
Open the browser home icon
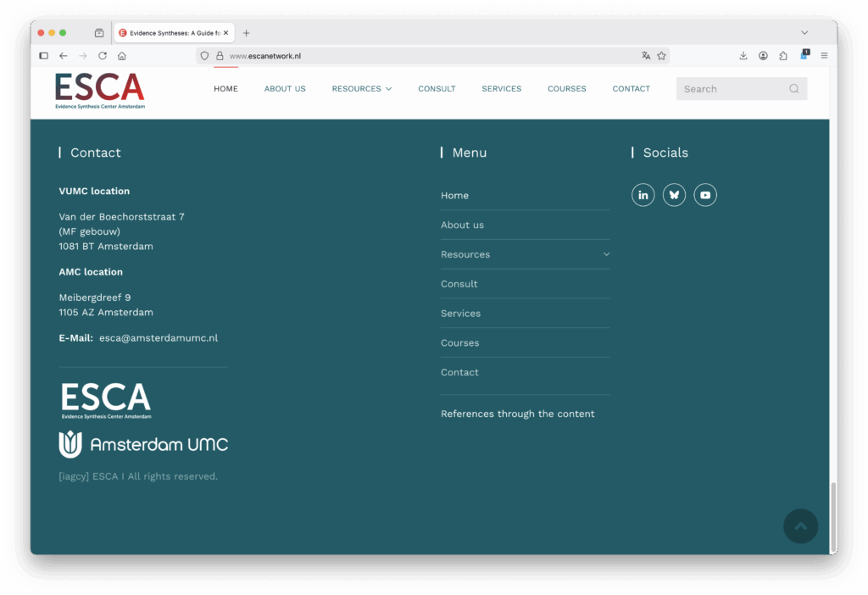122,56
